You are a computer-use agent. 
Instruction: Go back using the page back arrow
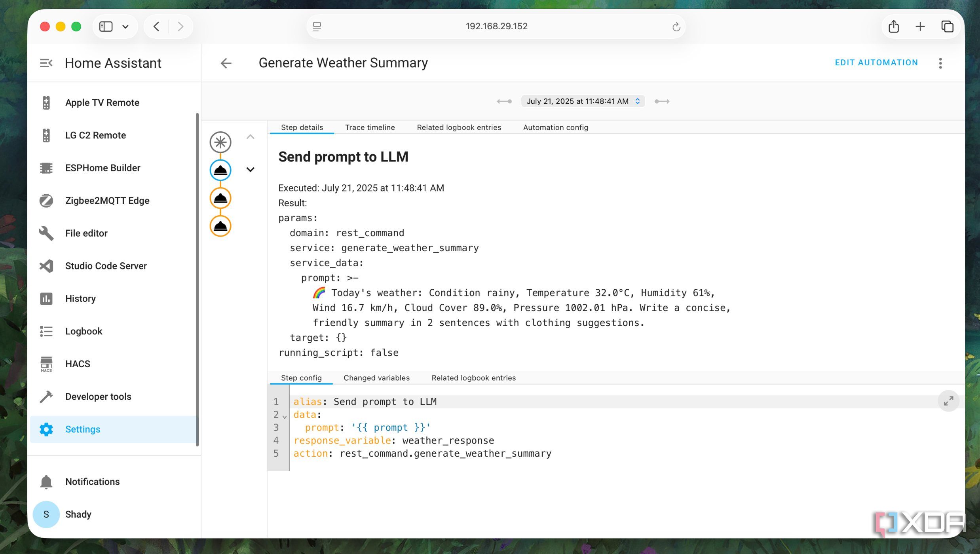pyautogui.click(x=226, y=63)
